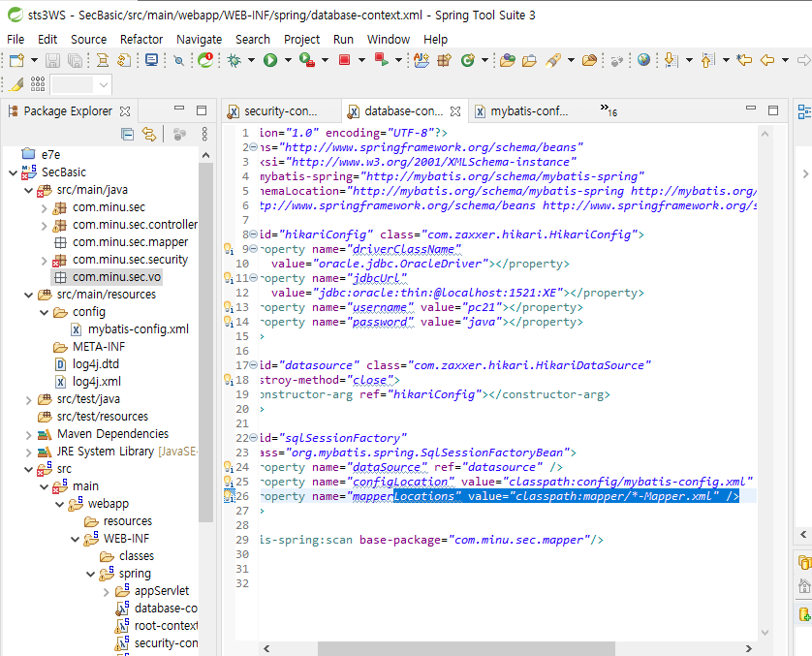812x656 pixels.
Task: Click the Back navigation arrow icon
Action: 767,61
